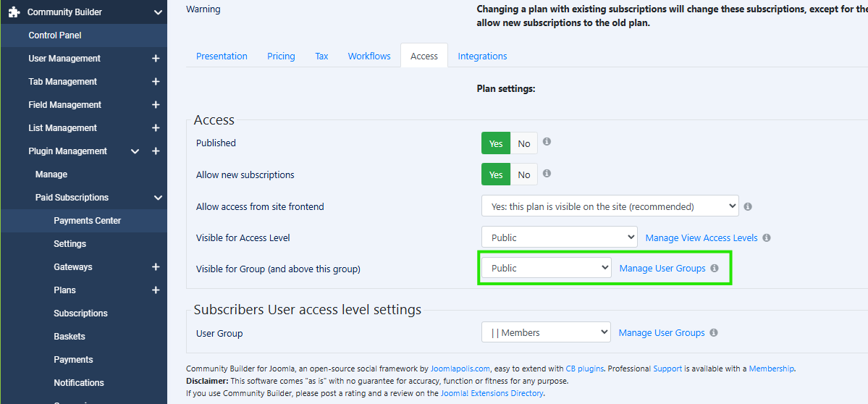Click the plus icon next to Gateways
The width and height of the screenshot is (868, 404).
156,267
